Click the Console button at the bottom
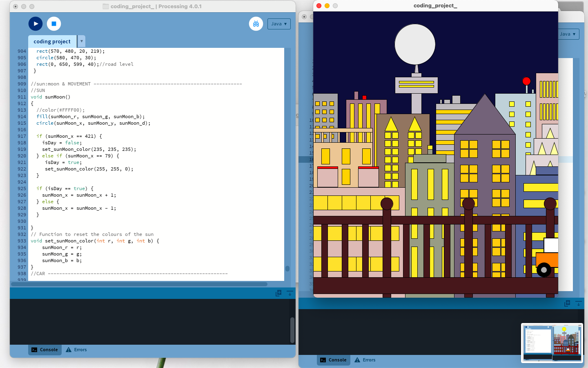This screenshot has width=588, height=368. pyautogui.click(x=45, y=350)
